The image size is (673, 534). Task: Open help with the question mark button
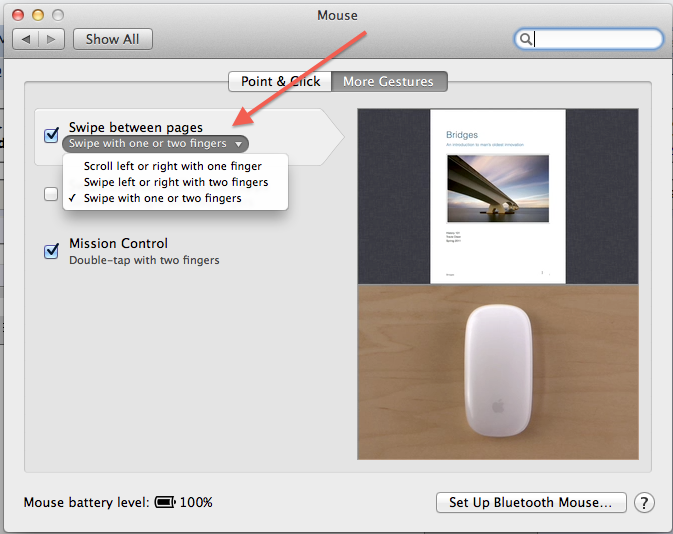point(644,502)
